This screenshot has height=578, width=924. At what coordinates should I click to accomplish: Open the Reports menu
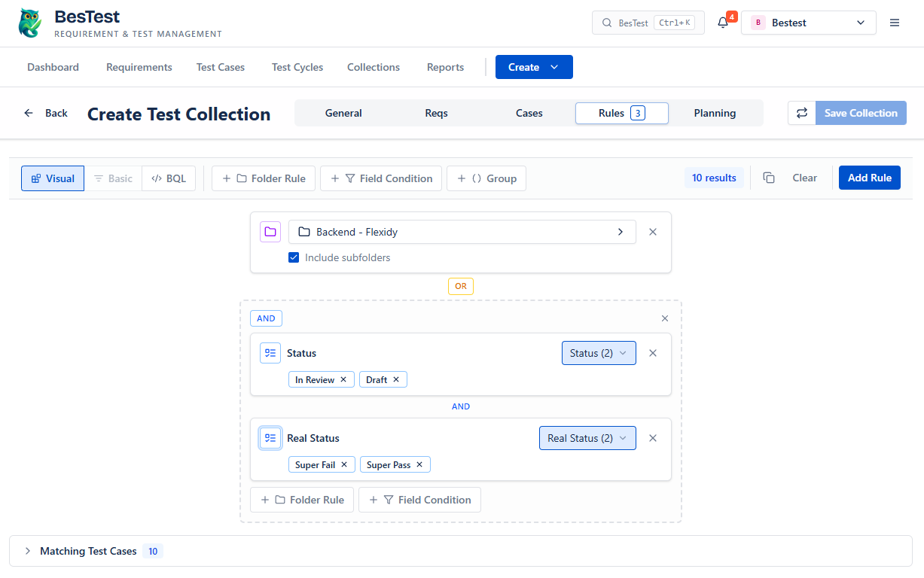click(445, 67)
